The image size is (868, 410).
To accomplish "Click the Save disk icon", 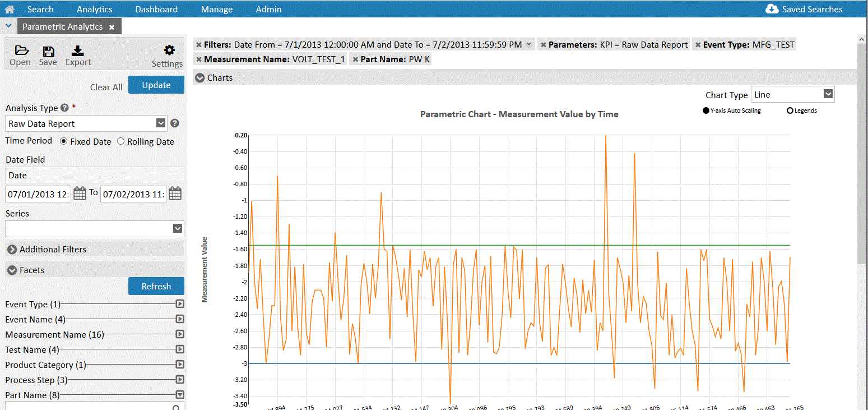I will (48, 51).
